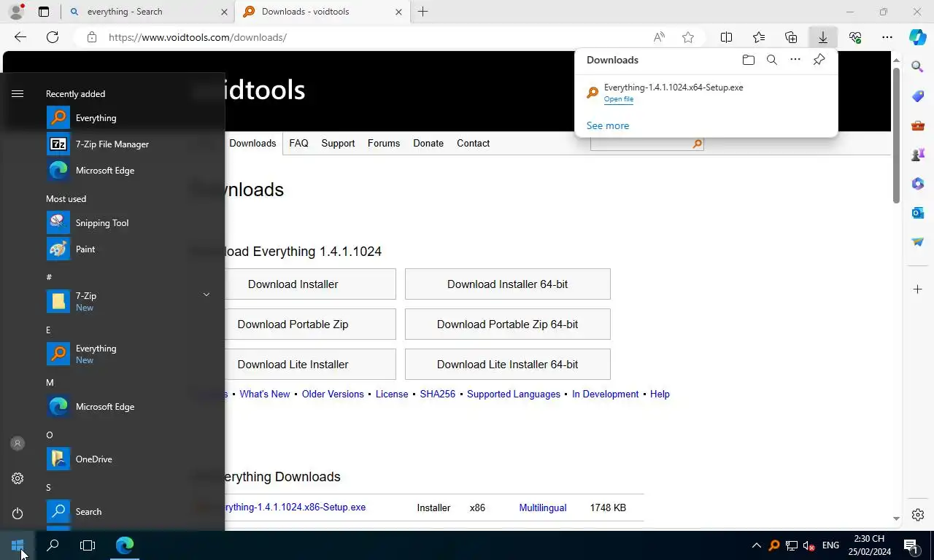Open the user account icon in Start
934x560 pixels.
click(x=18, y=443)
